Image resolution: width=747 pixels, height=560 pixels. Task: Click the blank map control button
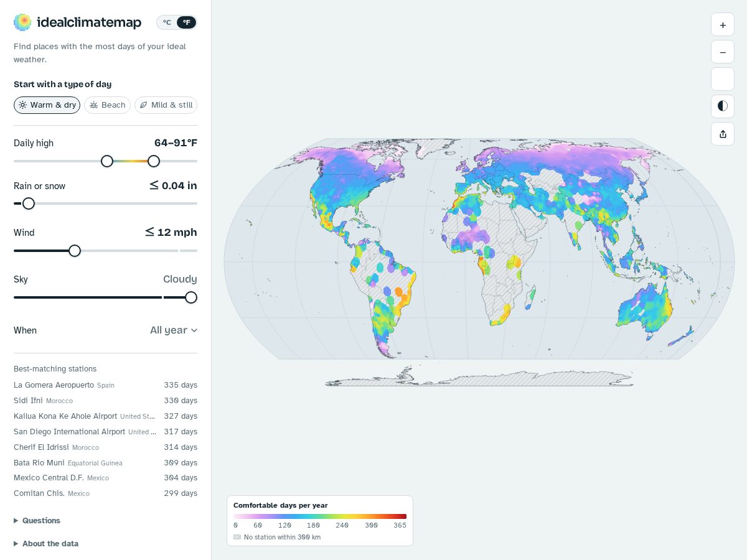click(723, 79)
